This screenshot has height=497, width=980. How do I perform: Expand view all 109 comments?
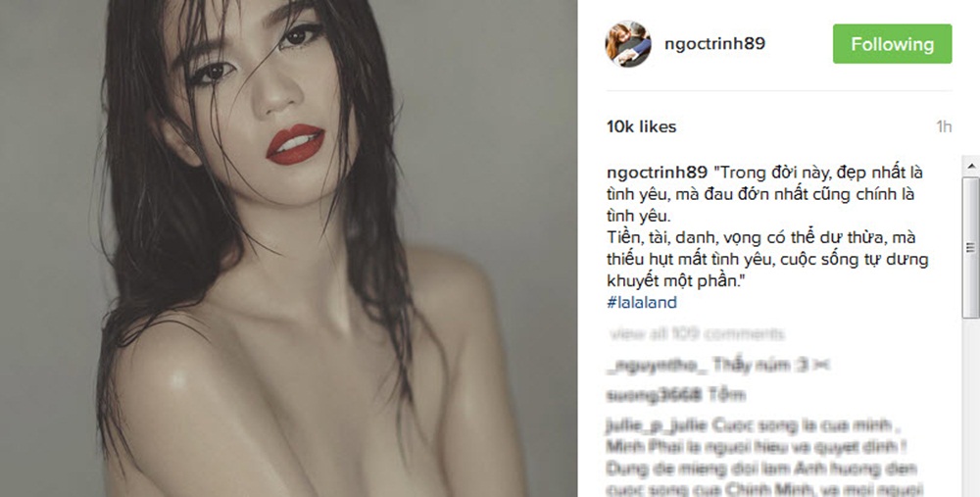click(696, 334)
